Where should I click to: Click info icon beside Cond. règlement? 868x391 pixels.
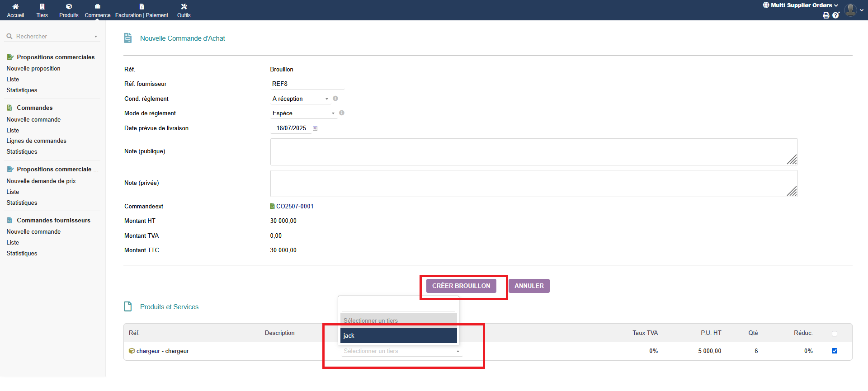click(335, 99)
